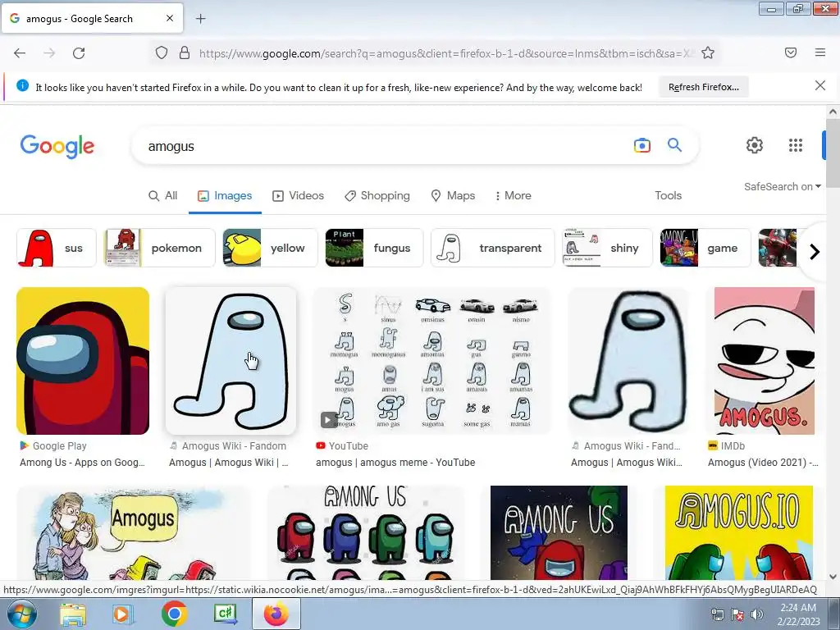This screenshot has width=840, height=630.
Task: Click the Google Play source label
Action: click(59, 445)
